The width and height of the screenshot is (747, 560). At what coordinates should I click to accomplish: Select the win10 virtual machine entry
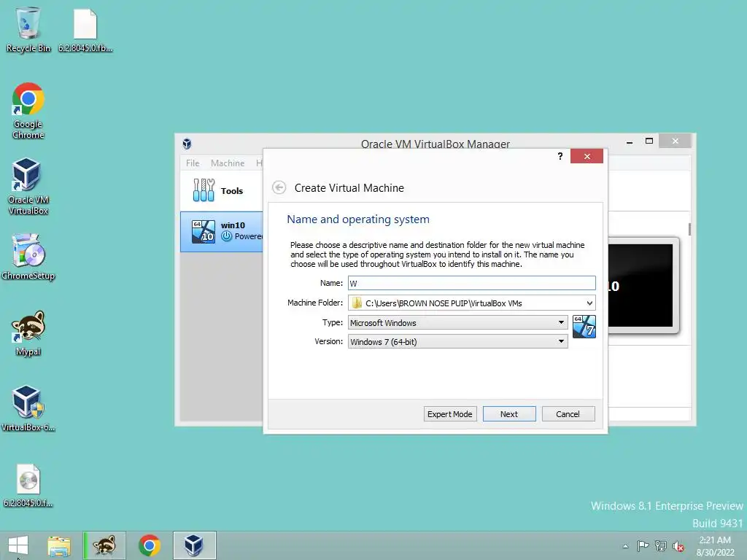[x=222, y=231]
